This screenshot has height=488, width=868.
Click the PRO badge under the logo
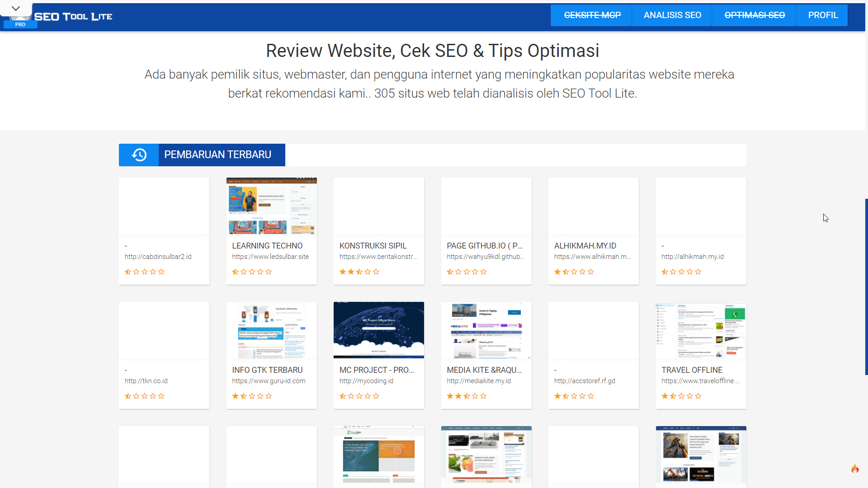20,24
